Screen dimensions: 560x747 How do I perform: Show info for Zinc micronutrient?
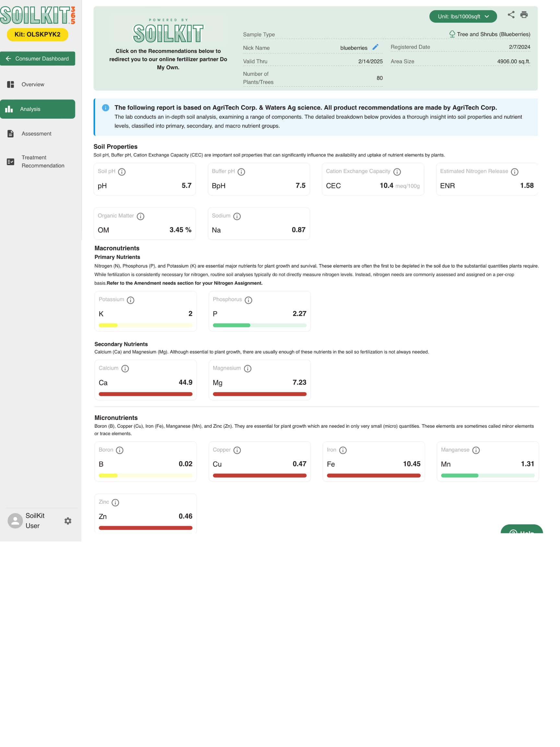click(x=115, y=503)
